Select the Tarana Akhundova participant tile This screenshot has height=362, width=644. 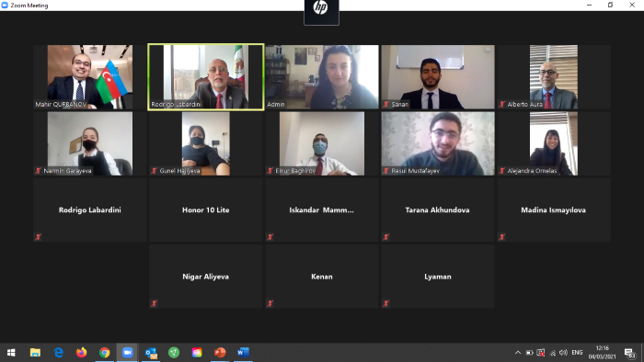tap(437, 209)
